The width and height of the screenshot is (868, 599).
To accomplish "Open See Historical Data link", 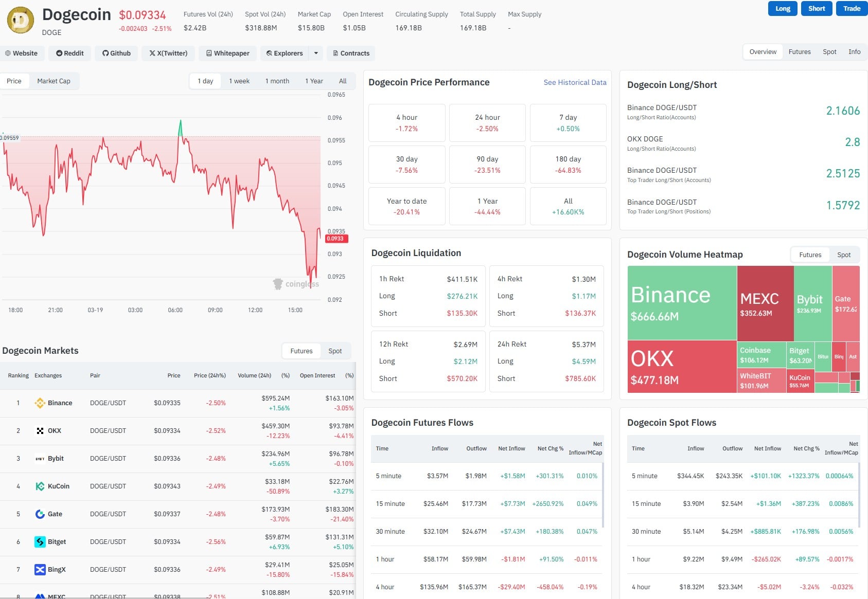I will [x=575, y=82].
